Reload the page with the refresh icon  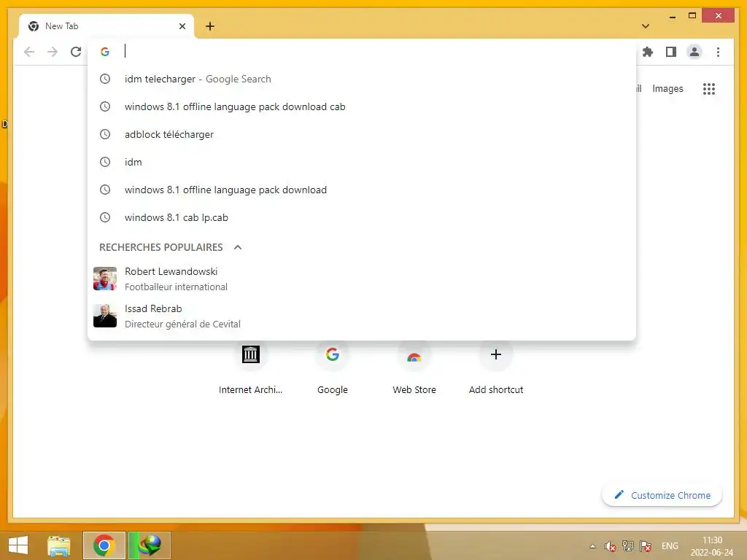tap(76, 52)
